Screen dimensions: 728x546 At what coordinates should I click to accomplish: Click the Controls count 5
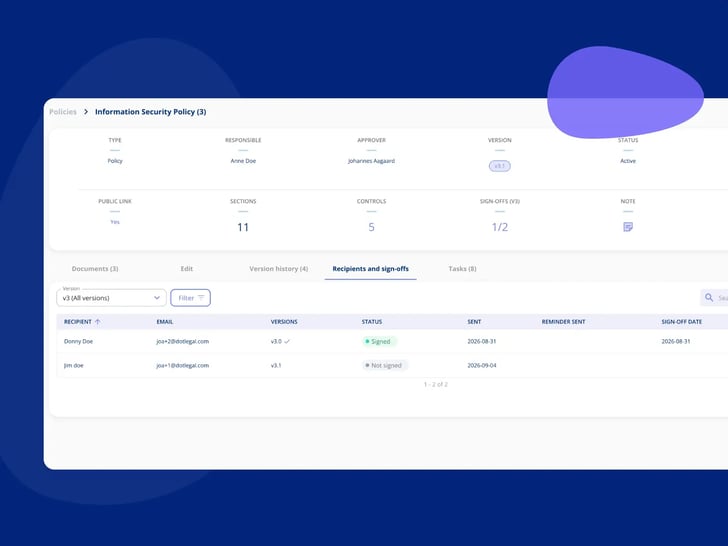(x=371, y=227)
